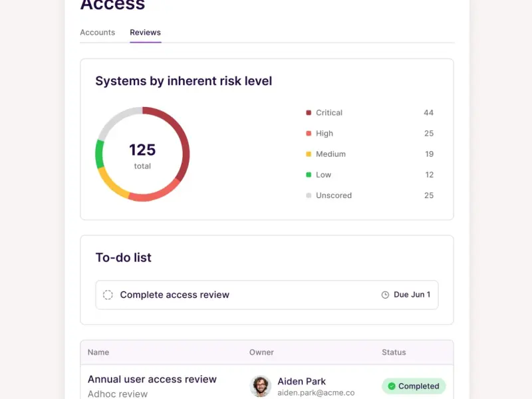Screen dimensions: 532x399
Task: Sort by the Status column header
Action: (394, 352)
